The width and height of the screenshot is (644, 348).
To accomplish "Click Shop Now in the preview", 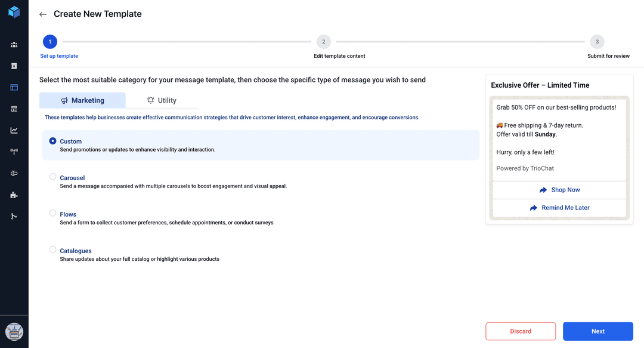I will point(559,190).
